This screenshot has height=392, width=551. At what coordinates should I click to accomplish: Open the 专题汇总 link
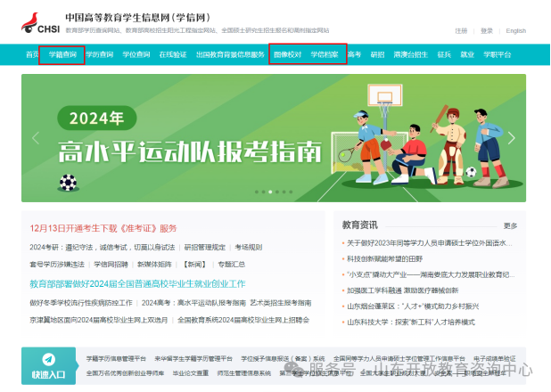(232, 264)
